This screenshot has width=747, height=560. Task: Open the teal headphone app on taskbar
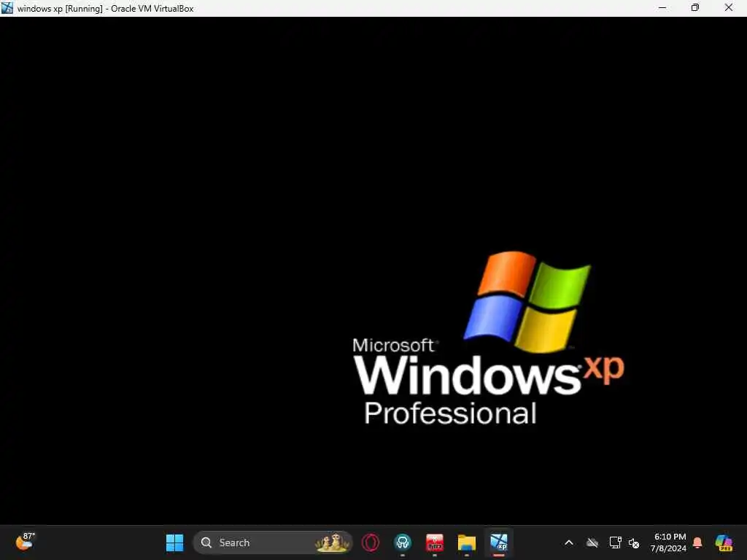403,542
